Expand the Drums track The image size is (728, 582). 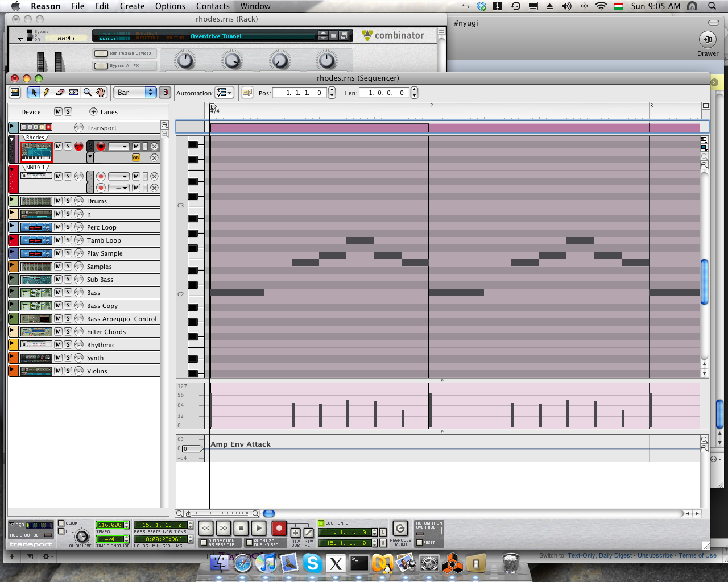coord(12,199)
